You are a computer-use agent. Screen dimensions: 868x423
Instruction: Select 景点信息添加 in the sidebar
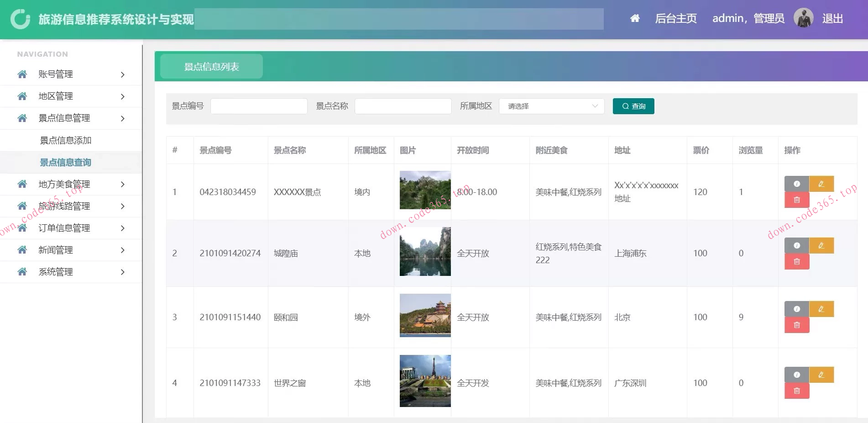tap(65, 140)
